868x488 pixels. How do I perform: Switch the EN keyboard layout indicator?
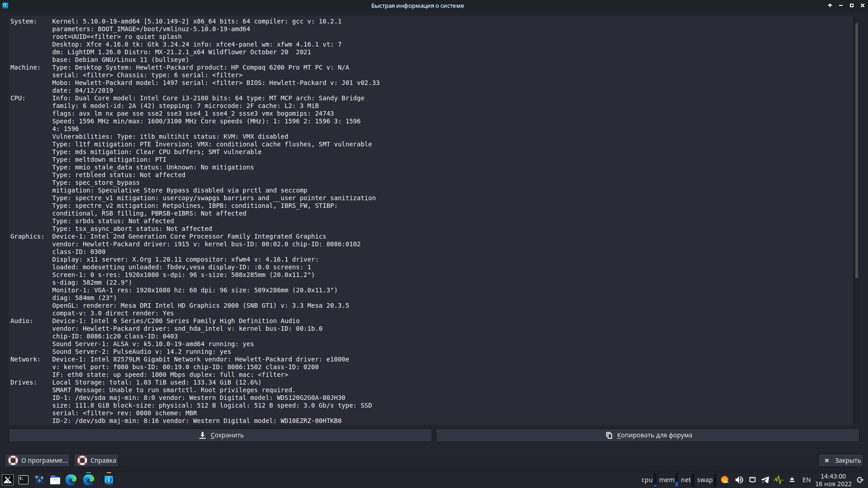tap(807, 480)
